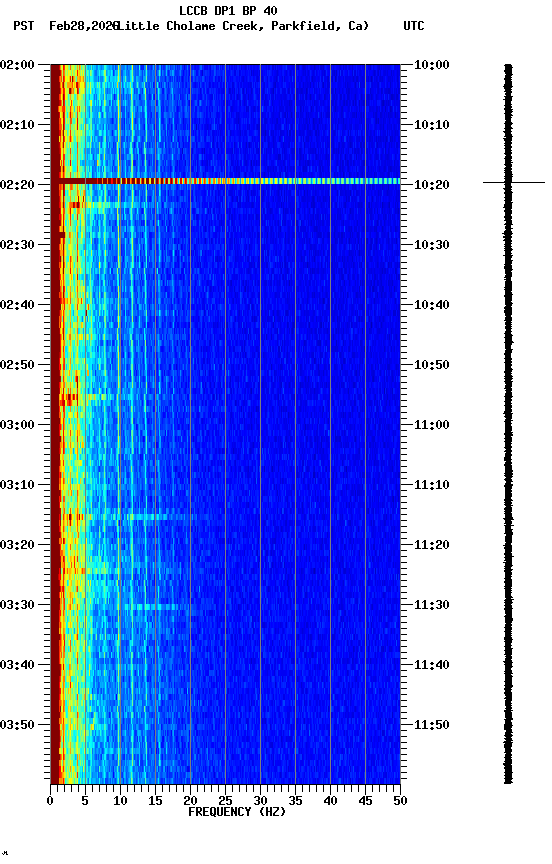Click the UTC time label 11:30
Screen dimensions: 552x864
tap(432, 605)
